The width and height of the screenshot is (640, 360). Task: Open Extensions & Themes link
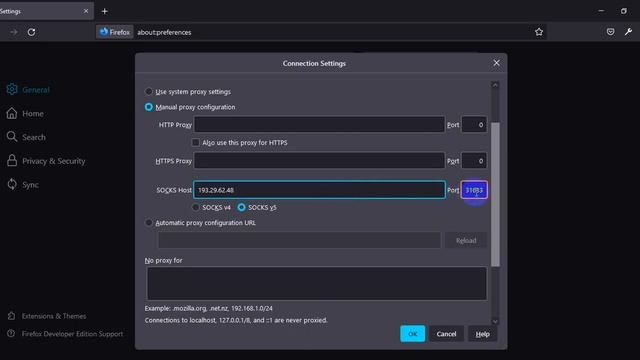(x=47, y=316)
